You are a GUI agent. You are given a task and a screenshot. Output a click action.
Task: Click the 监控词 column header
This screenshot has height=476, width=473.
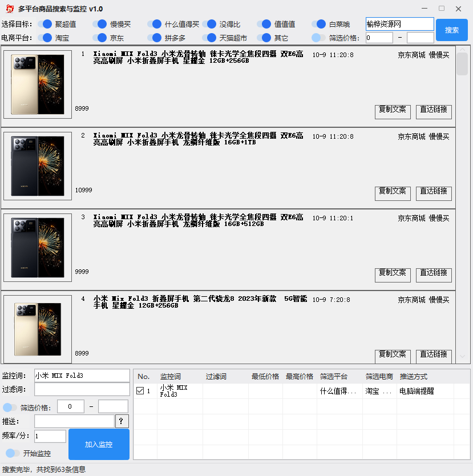[x=171, y=377]
